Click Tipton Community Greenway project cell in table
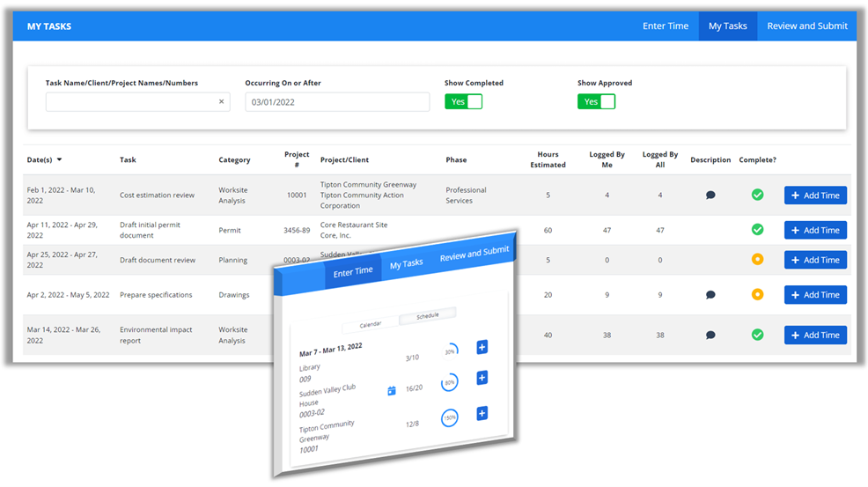 click(368, 195)
